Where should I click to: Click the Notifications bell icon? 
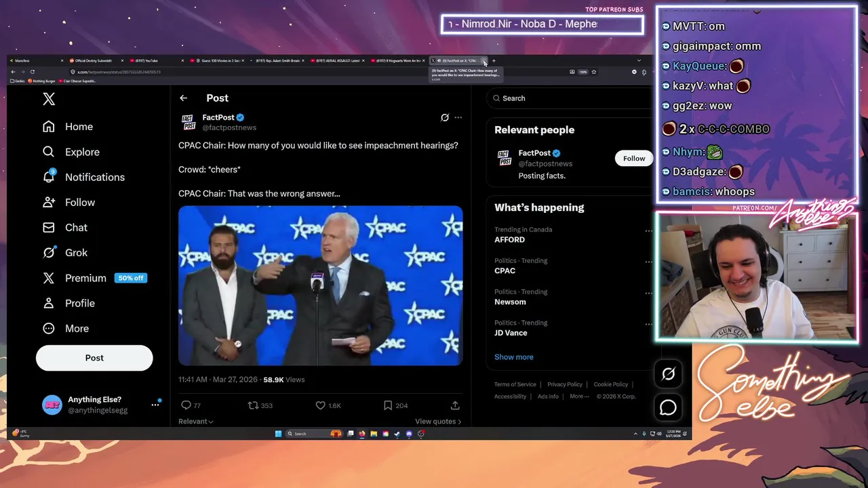point(49,177)
